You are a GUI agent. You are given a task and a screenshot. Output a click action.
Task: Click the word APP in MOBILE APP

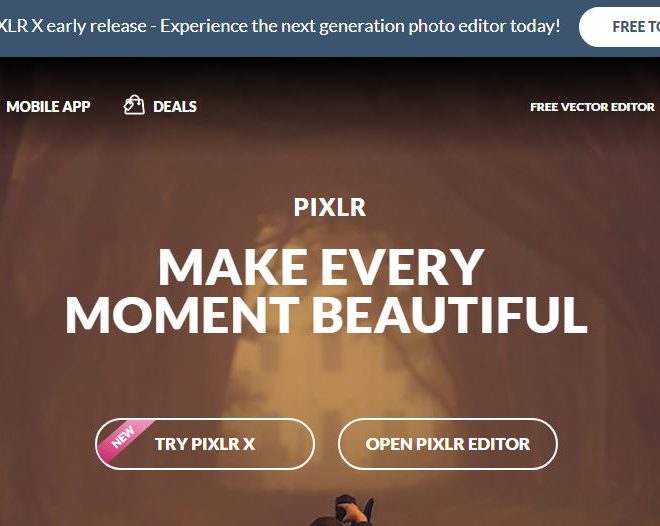coord(76,106)
